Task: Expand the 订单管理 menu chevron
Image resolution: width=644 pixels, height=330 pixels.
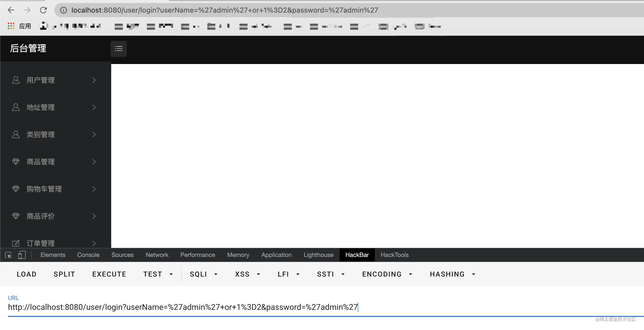Action: (94, 243)
